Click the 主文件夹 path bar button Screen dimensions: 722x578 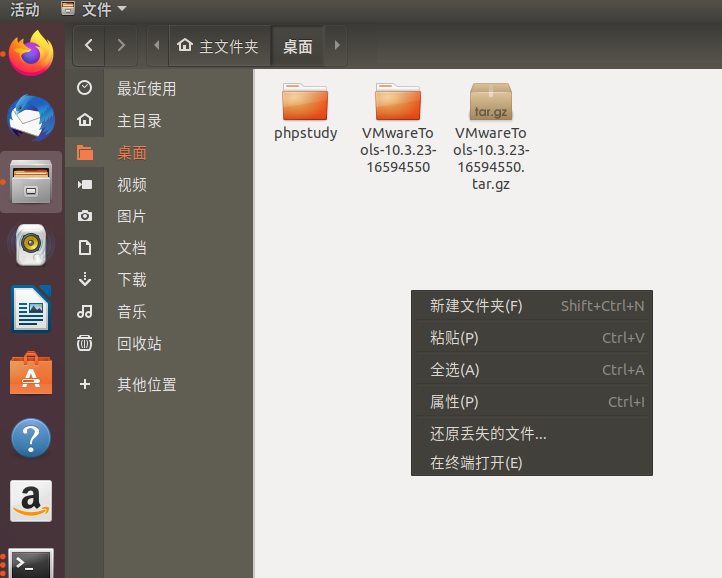pos(218,46)
